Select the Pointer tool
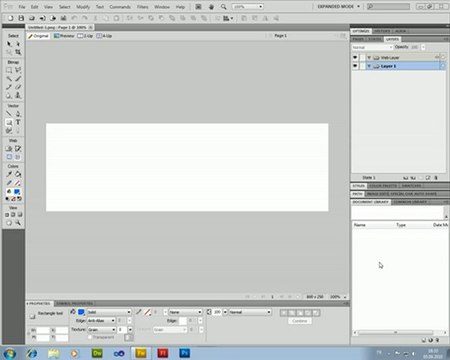This screenshot has width=450, height=360. coord(9,44)
